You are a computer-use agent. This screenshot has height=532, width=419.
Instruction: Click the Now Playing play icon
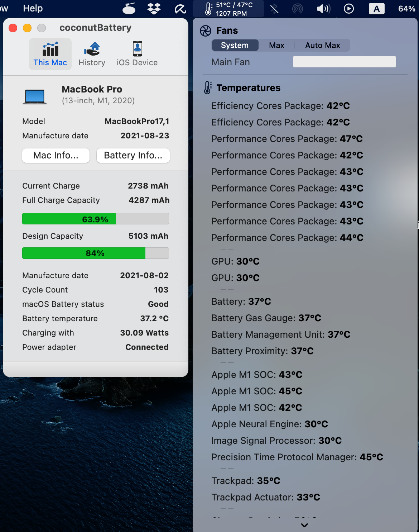point(349,9)
